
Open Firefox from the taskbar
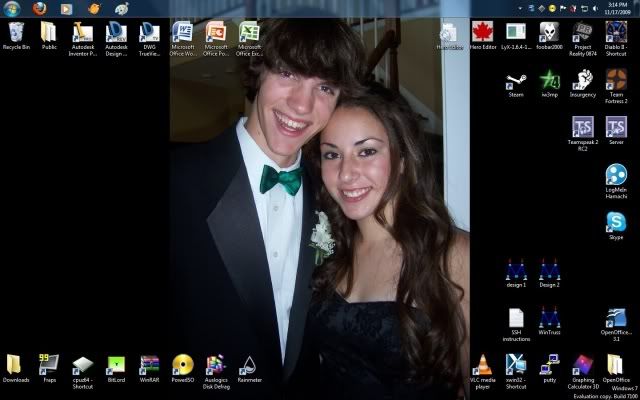[x=39, y=8]
